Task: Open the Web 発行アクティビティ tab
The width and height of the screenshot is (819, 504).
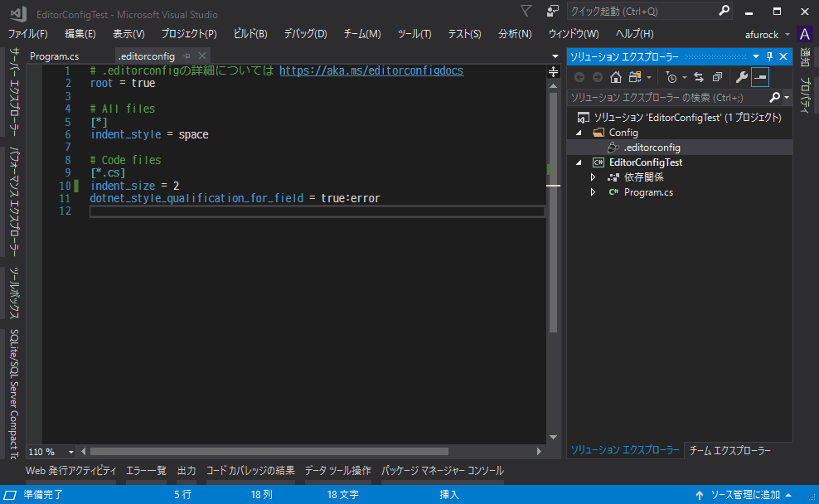Action: (71, 471)
